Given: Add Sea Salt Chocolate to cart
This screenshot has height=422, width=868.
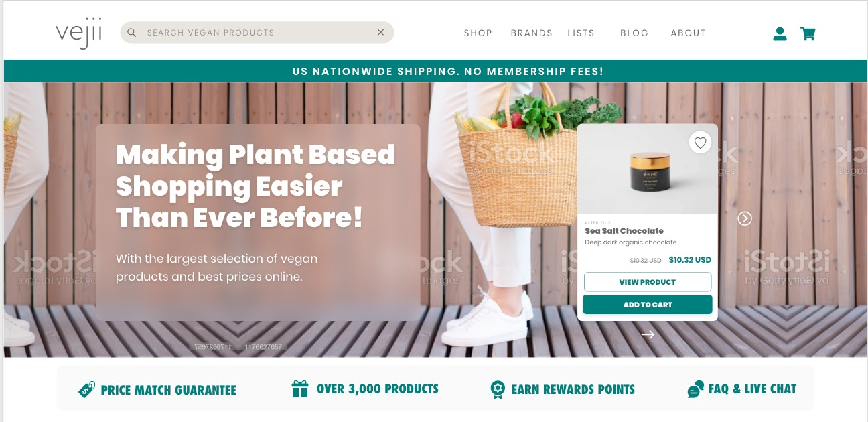Looking at the screenshot, I should (x=648, y=305).
